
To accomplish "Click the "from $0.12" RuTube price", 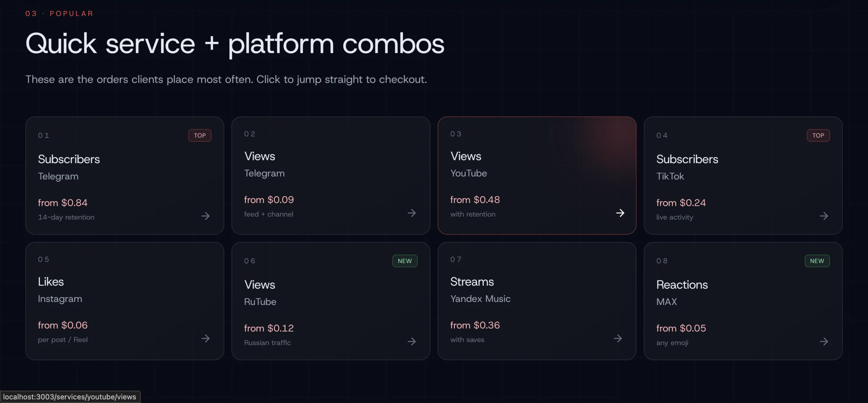I will click(269, 328).
